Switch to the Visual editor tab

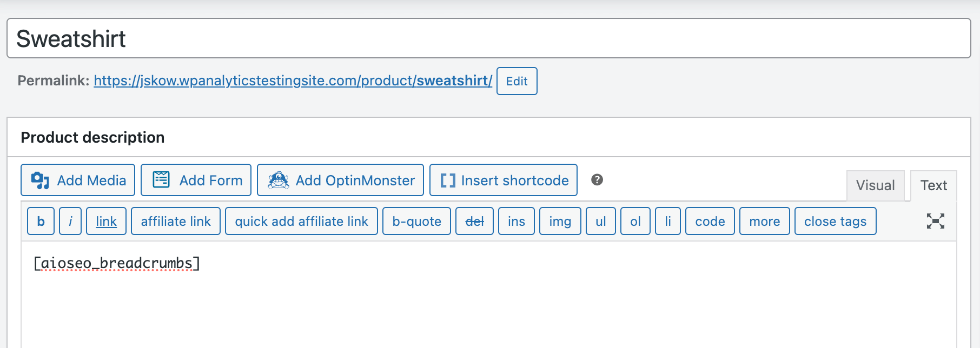coord(875,185)
